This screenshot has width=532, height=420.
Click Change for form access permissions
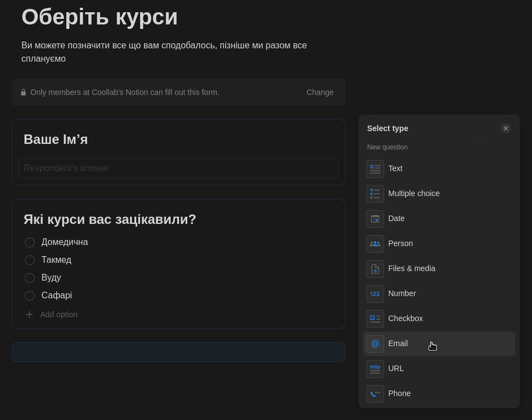(x=320, y=92)
